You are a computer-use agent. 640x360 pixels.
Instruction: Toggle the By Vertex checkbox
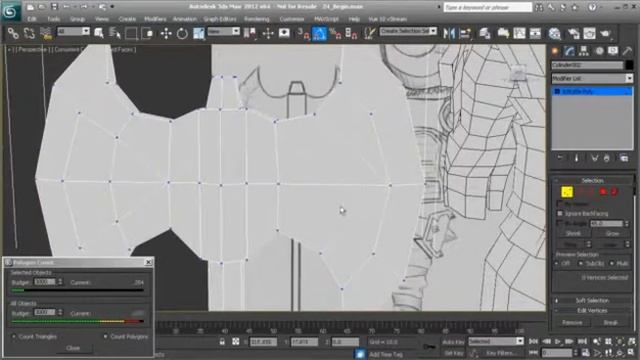tap(560, 203)
